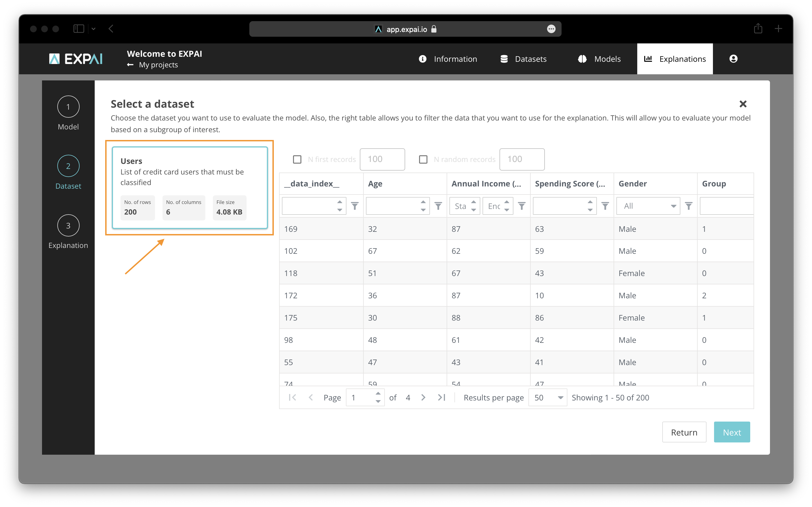Image resolution: width=812 pixels, height=507 pixels.
Task: Click the Age filter stepper arrows
Action: pyautogui.click(x=423, y=206)
